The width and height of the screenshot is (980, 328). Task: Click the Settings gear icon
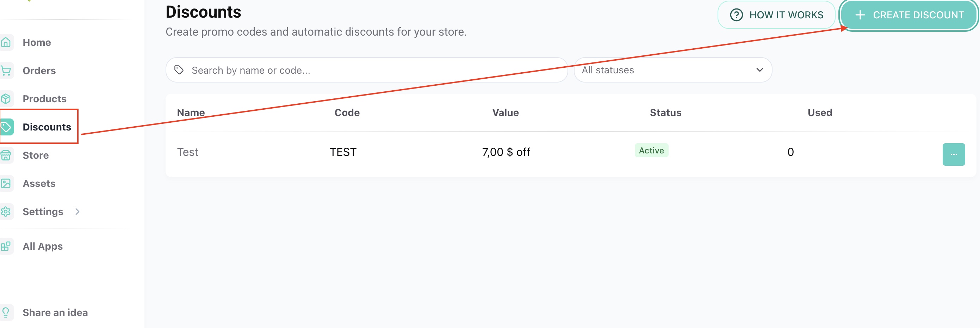click(6, 211)
